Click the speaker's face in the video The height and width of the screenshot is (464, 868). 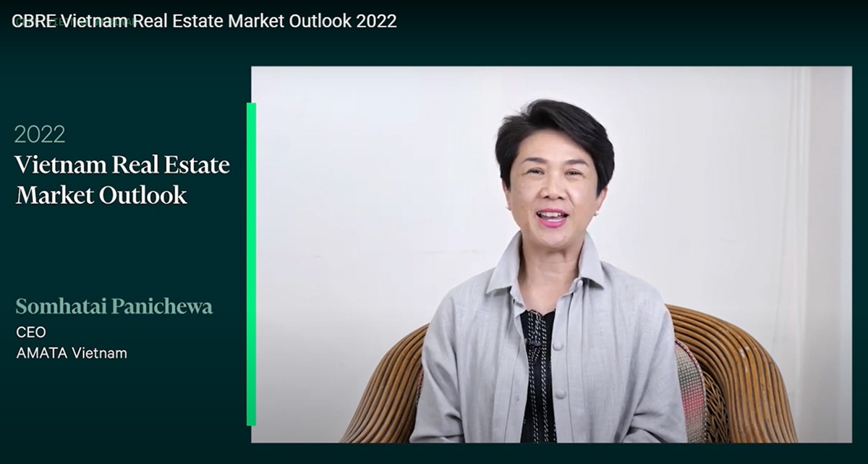coord(553,188)
